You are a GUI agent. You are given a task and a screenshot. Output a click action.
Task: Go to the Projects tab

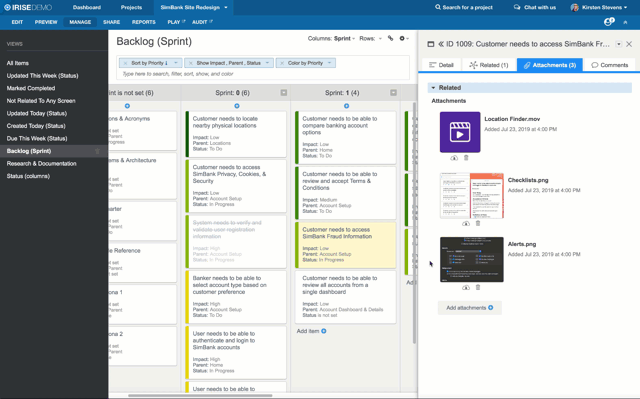[x=131, y=7]
